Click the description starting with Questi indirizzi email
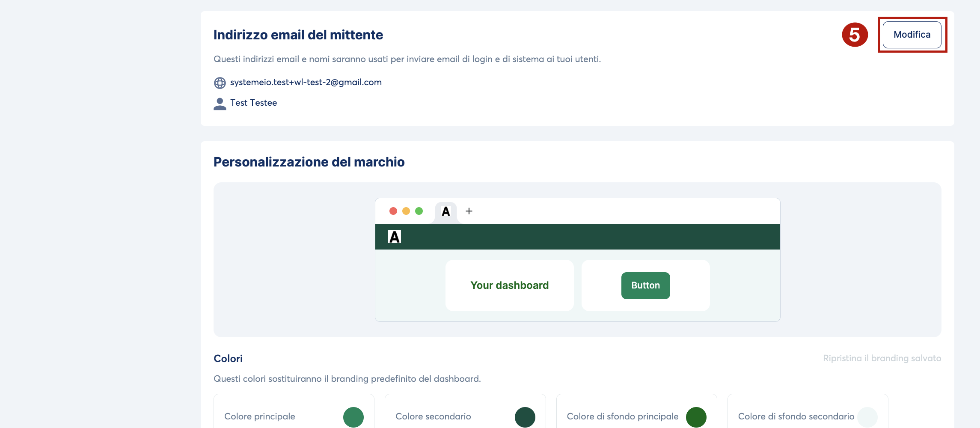Viewport: 980px width, 428px height. click(x=407, y=59)
